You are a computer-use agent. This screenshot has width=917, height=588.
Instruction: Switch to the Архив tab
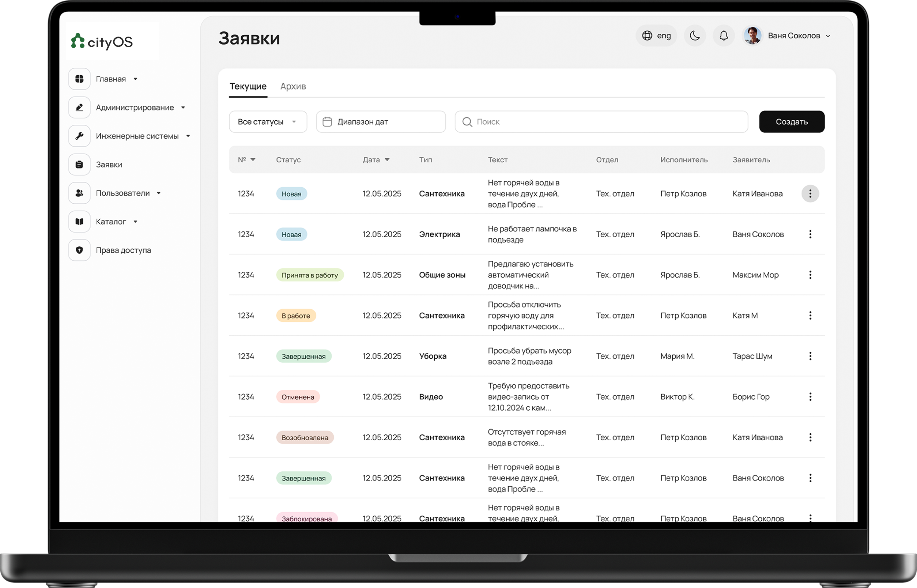coord(293,86)
